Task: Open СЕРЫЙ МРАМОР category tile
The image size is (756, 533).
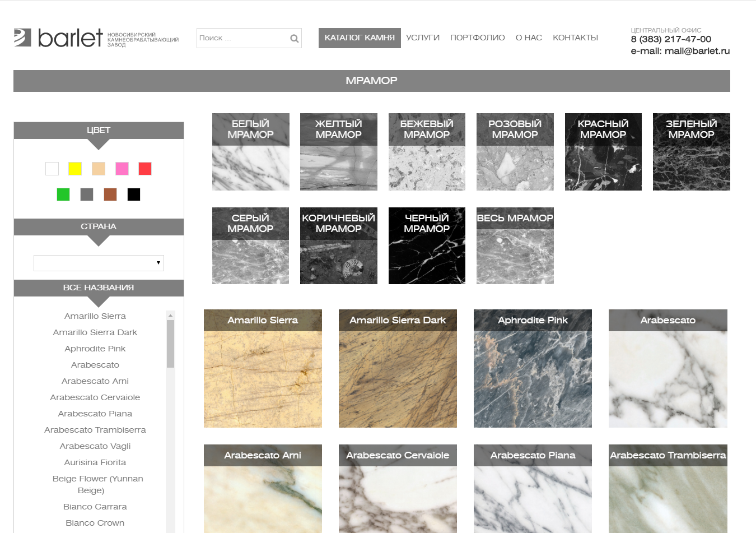Action: [x=251, y=245]
